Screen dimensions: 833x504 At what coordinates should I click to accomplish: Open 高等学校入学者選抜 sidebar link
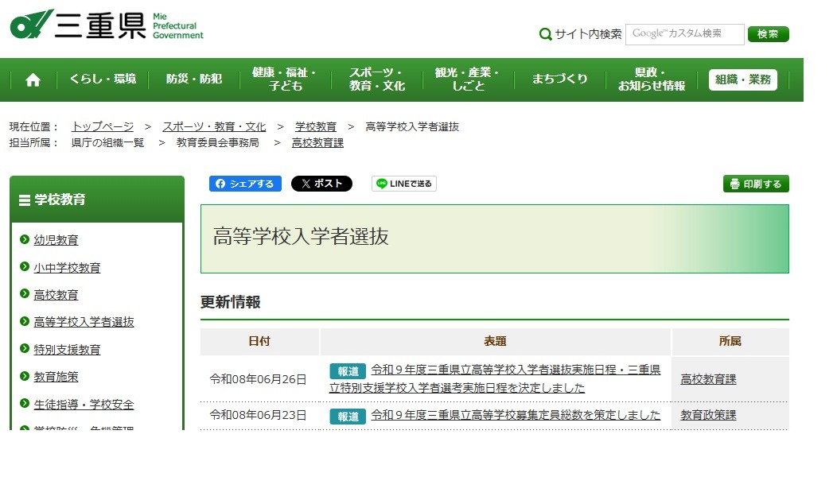84,322
